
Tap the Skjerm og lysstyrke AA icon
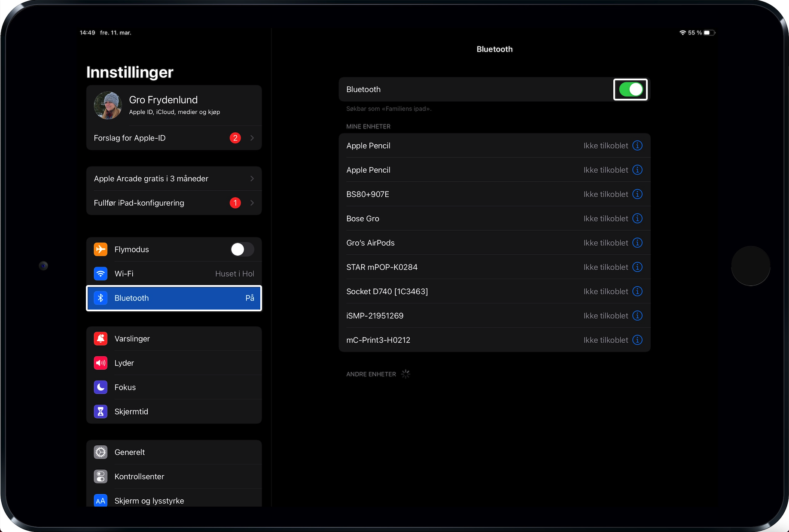[x=101, y=501]
